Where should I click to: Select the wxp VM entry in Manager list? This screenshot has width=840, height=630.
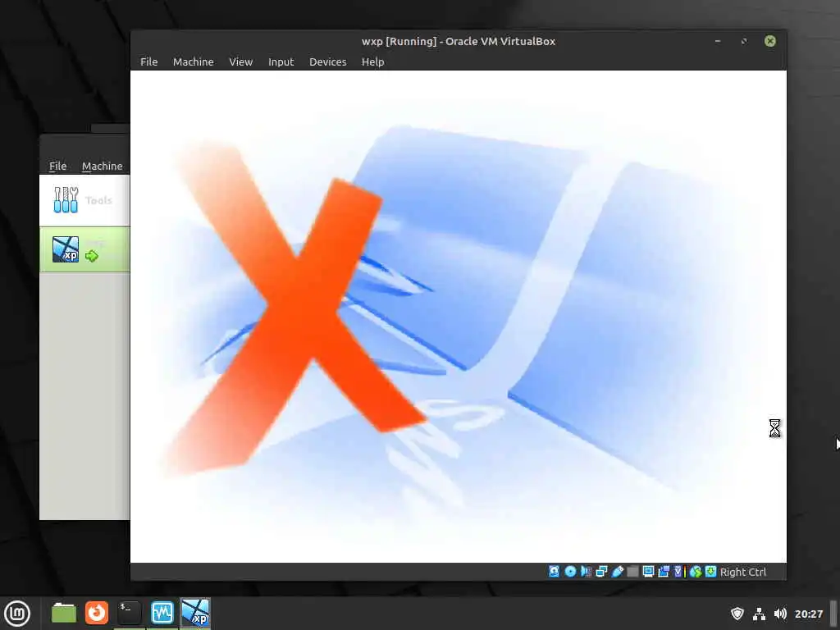click(84, 249)
